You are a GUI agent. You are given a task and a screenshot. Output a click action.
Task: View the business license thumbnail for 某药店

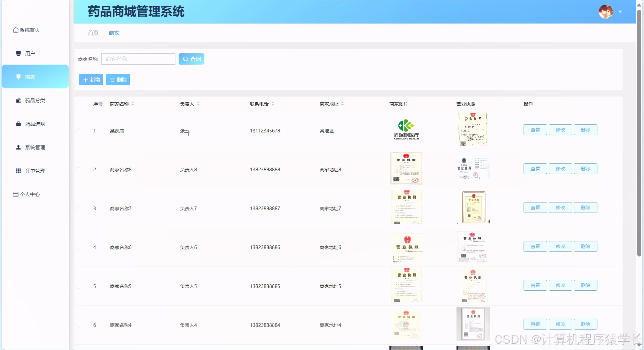[x=473, y=129]
